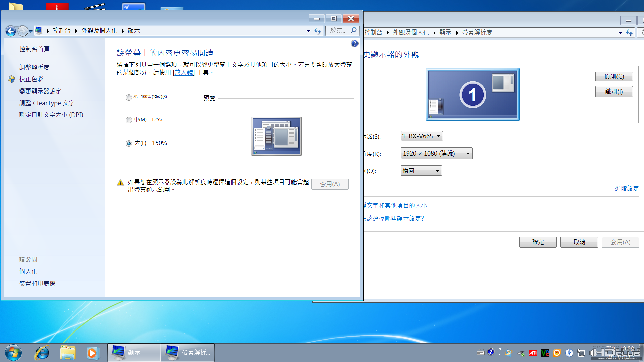Click the refresh icon beside address bar
Viewport: 644px width, 362px height.
pos(317,31)
